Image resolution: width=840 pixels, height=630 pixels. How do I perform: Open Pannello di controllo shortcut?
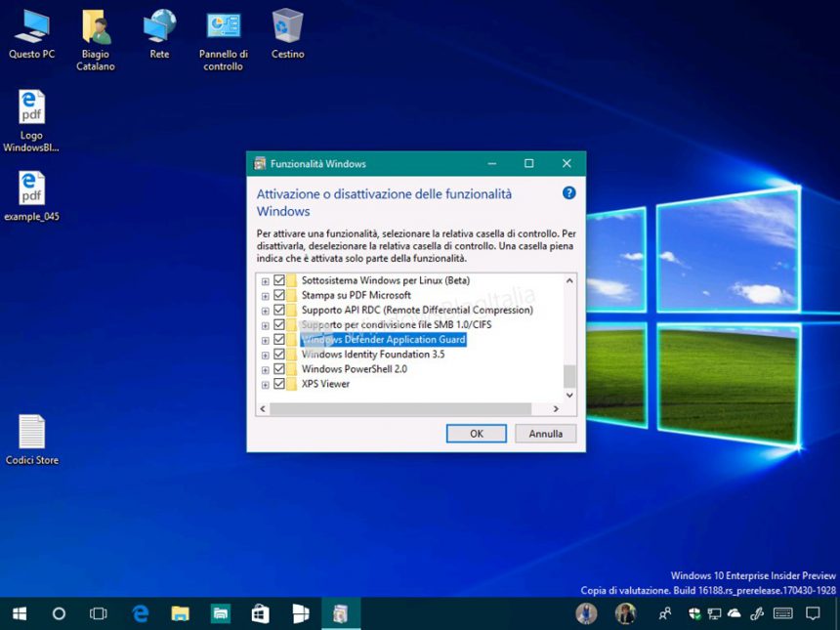[224, 40]
